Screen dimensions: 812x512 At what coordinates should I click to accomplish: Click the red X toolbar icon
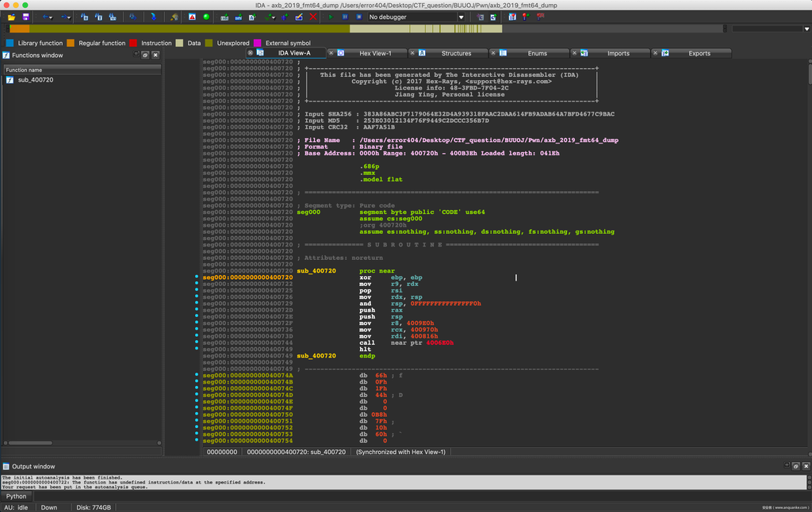313,17
